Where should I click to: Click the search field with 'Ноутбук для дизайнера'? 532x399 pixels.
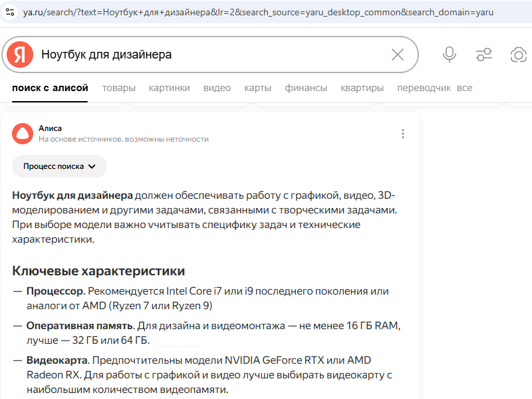[x=210, y=55]
